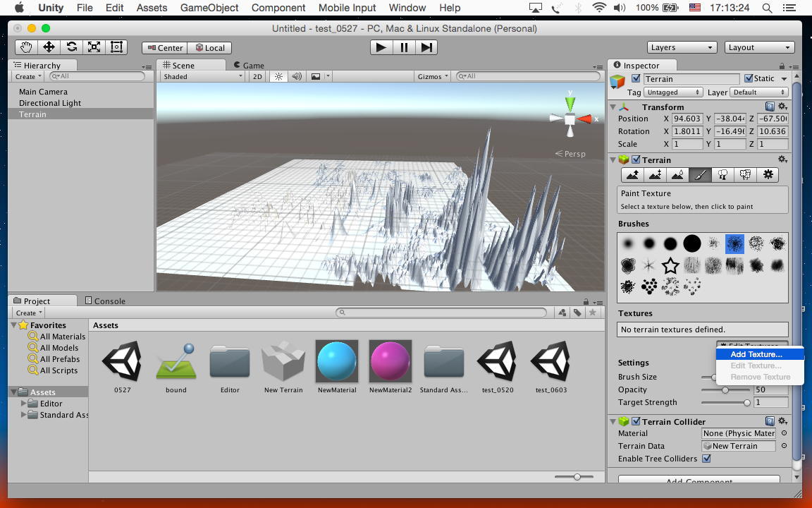Viewport: 812px width, 508px height.
Task: Select the NewMaterial2 asset thumbnail
Action: point(390,361)
